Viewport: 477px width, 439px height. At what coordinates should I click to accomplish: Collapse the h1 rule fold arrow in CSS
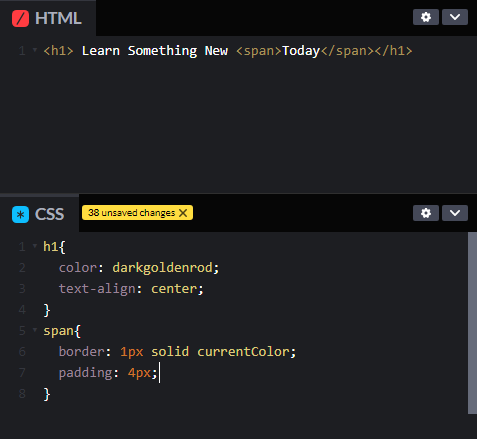[x=35, y=246]
